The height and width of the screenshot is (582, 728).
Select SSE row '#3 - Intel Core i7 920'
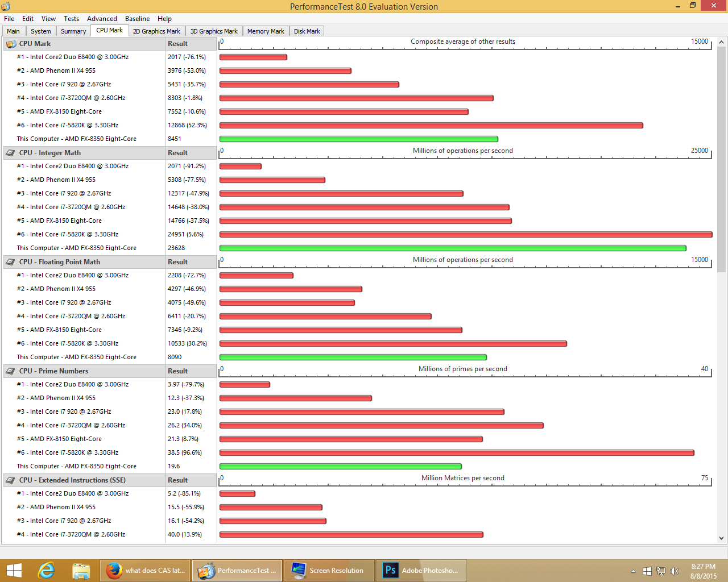pyautogui.click(x=64, y=521)
